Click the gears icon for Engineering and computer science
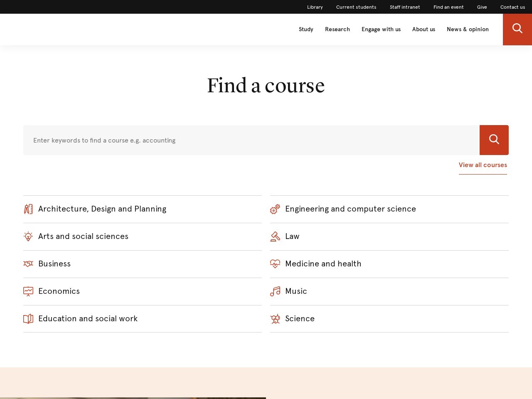 pyautogui.click(x=275, y=209)
